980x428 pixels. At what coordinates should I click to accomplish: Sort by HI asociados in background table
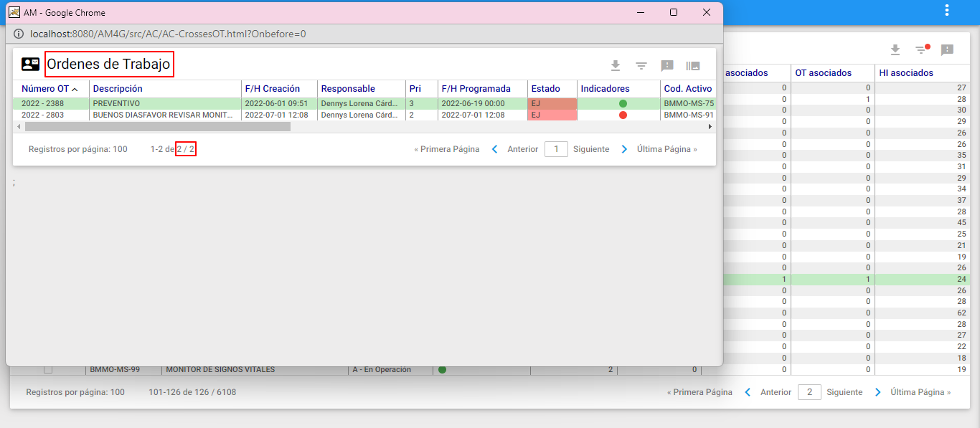[906, 72]
